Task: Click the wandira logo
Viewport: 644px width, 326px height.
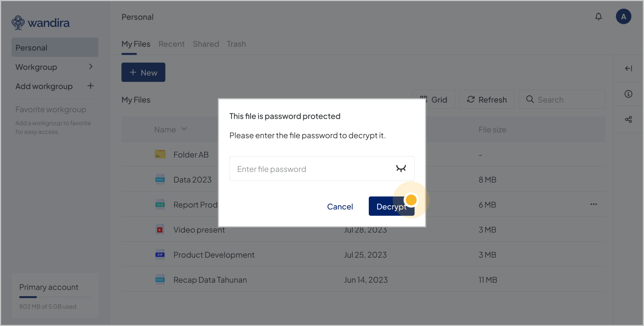Action: pyautogui.click(x=41, y=23)
